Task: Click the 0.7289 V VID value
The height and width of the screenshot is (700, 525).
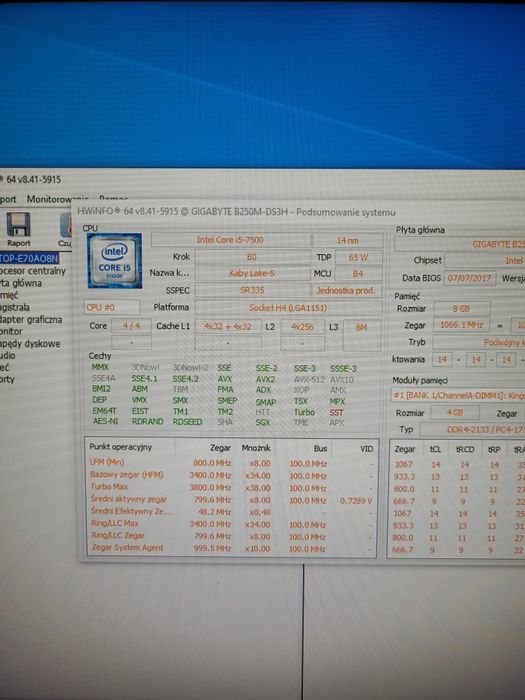Action: pos(355,501)
